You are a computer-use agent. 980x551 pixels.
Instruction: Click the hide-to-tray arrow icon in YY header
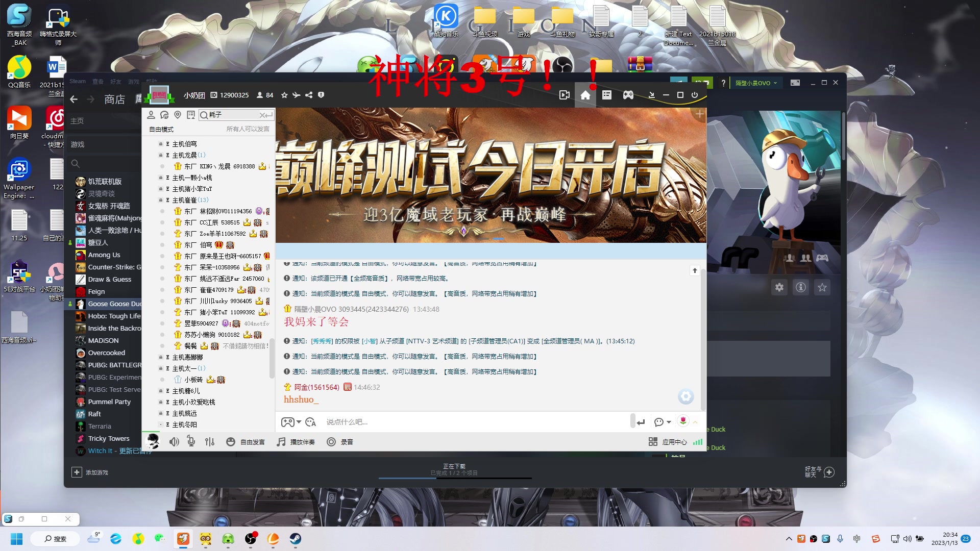(651, 95)
